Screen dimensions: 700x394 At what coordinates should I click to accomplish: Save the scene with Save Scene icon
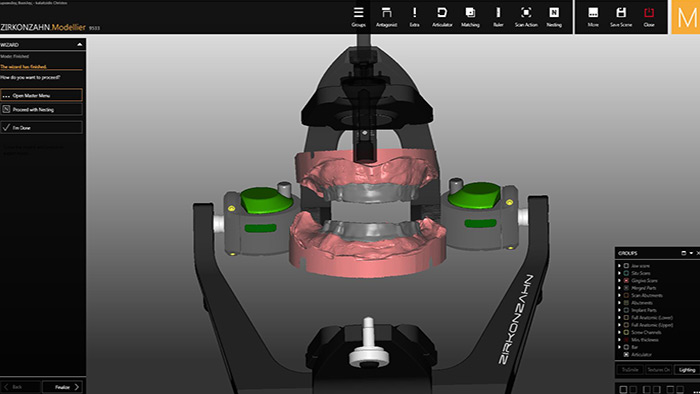click(621, 17)
